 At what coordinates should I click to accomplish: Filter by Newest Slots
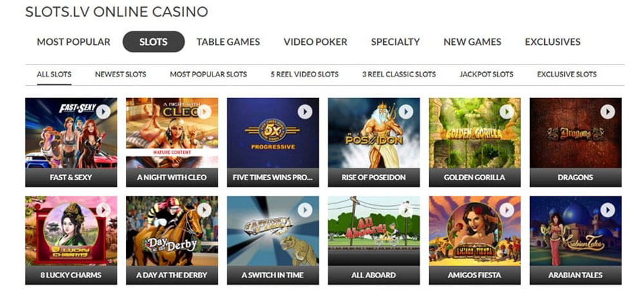121,74
